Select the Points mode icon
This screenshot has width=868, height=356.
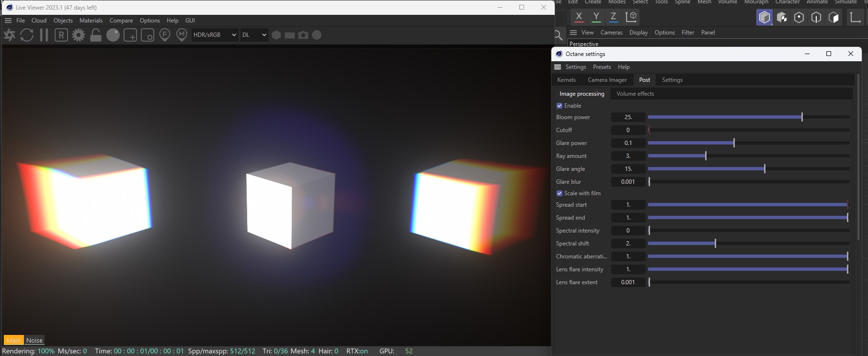coord(799,17)
